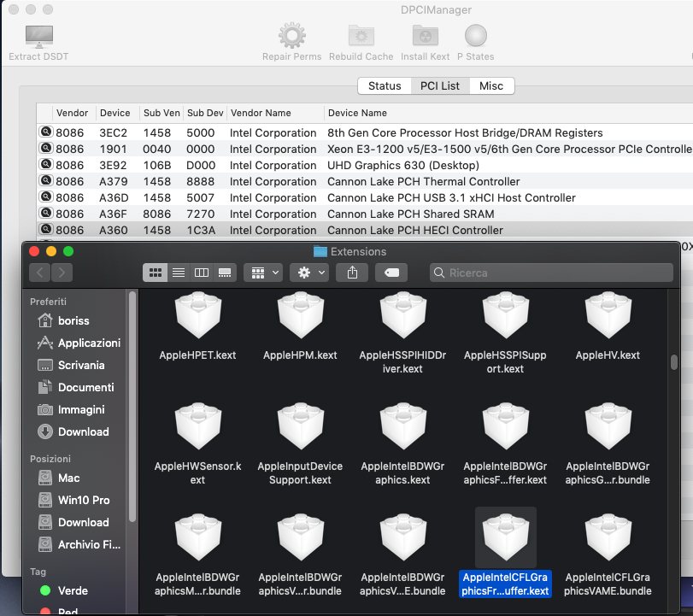
Task: Open the Finder action gear menu
Action: pos(309,273)
